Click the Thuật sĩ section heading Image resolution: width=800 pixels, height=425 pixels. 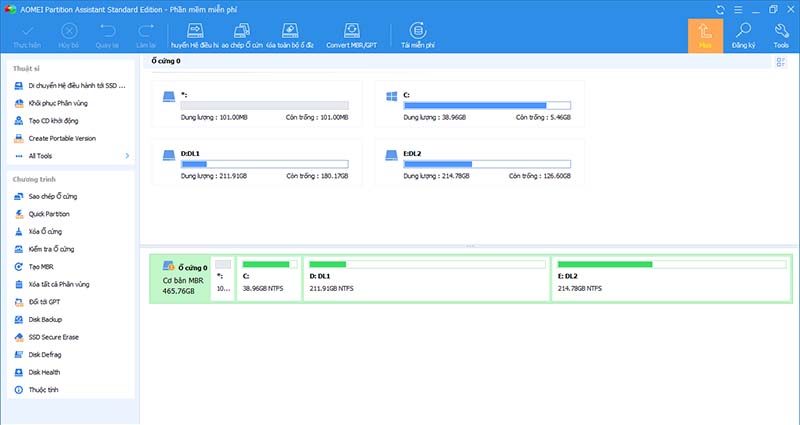click(x=26, y=68)
